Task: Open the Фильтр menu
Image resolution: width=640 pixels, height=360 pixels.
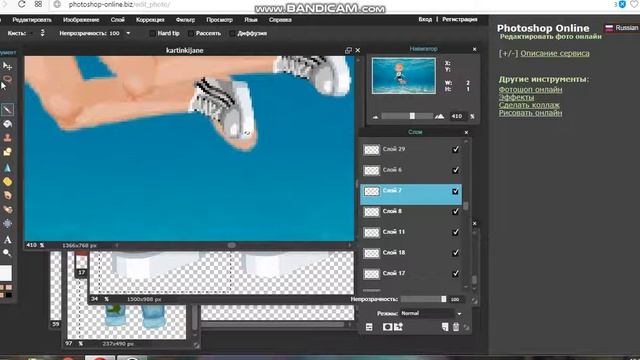Action: point(185,20)
